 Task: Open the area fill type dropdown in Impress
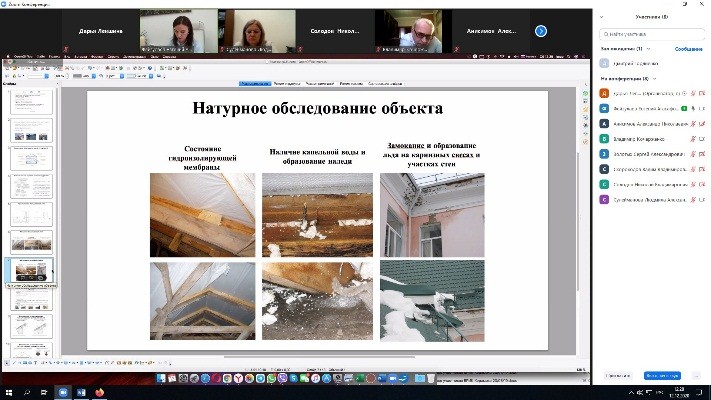[122, 76]
